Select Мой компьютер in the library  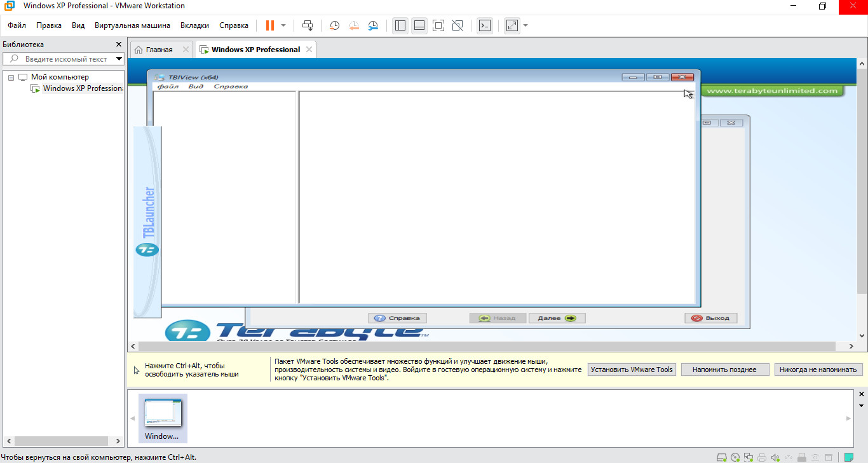60,77
